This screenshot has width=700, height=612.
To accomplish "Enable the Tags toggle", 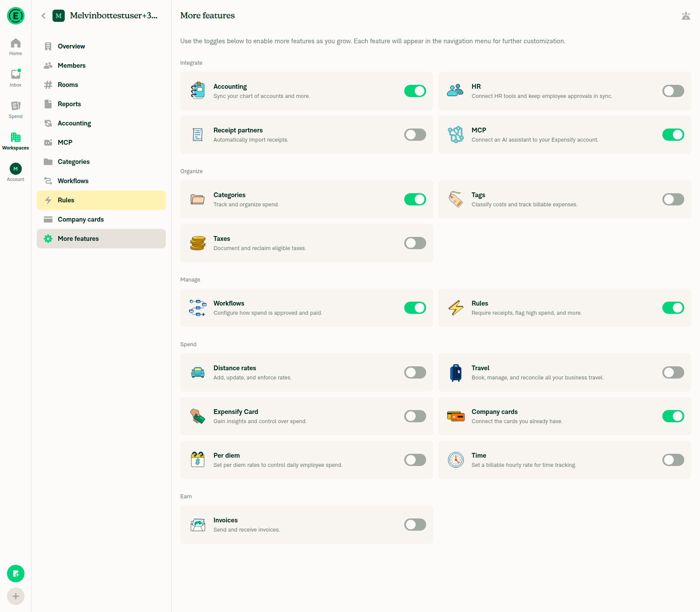I will point(673,199).
